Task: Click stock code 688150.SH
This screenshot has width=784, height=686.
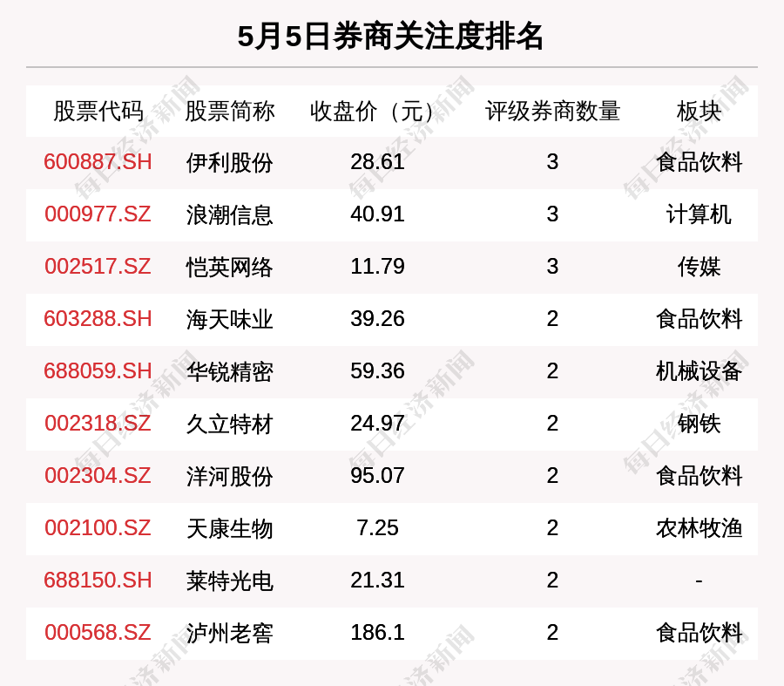Action: point(98,581)
